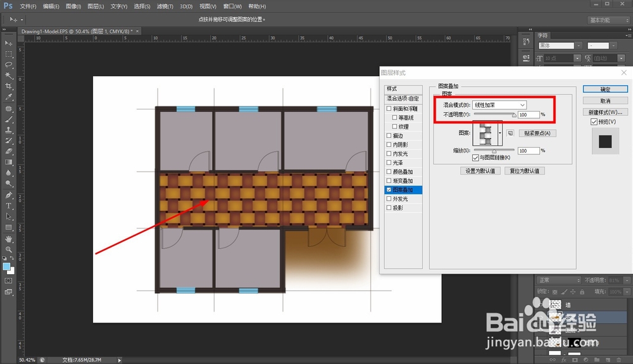
Task: Uncheck 与图层链接 option
Action: click(x=475, y=158)
